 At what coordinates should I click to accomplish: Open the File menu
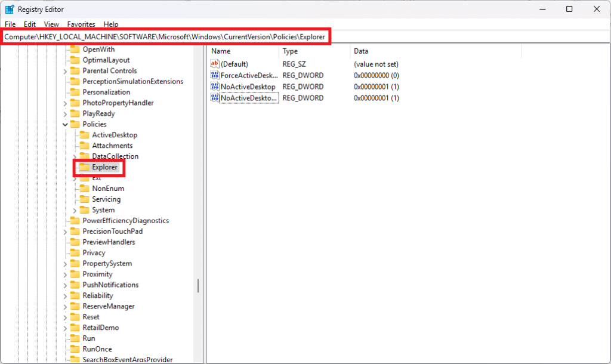pos(10,24)
